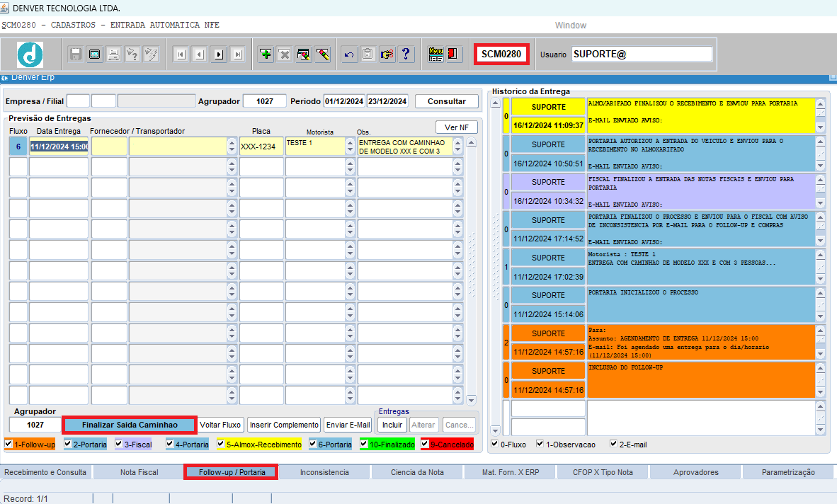Click the printer icon in the toolbar
Image resolution: width=837 pixels, height=504 pixels.
[114, 55]
